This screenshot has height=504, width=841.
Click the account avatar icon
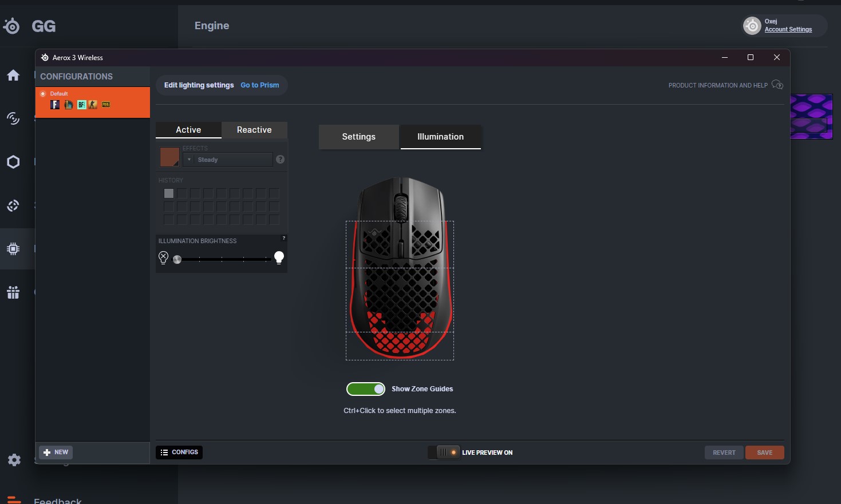(752, 25)
